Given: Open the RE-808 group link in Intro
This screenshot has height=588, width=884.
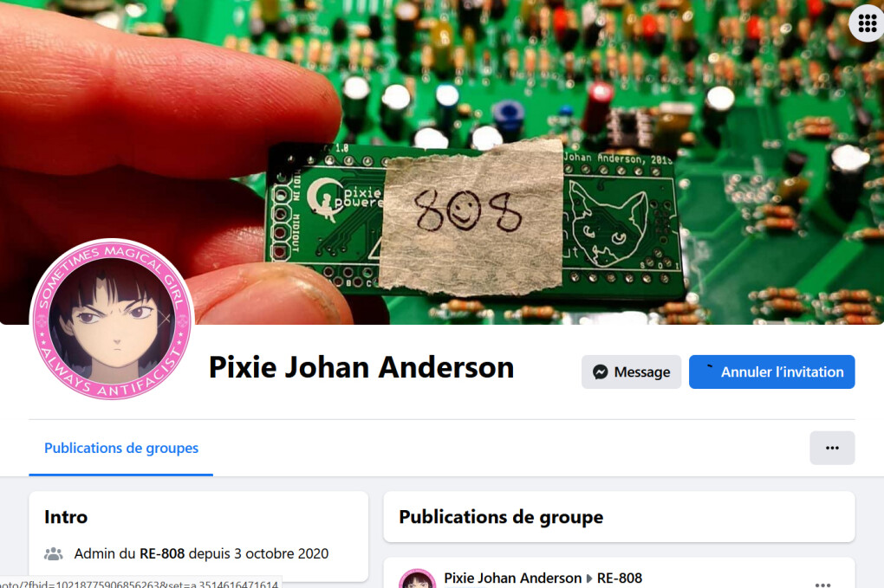Looking at the screenshot, I should [x=162, y=553].
